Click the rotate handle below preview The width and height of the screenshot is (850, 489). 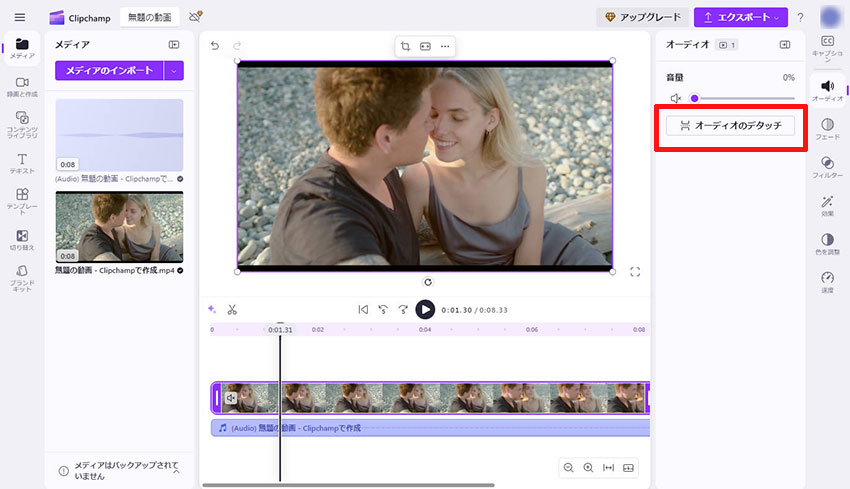pyautogui.click(x=428, y=282)
